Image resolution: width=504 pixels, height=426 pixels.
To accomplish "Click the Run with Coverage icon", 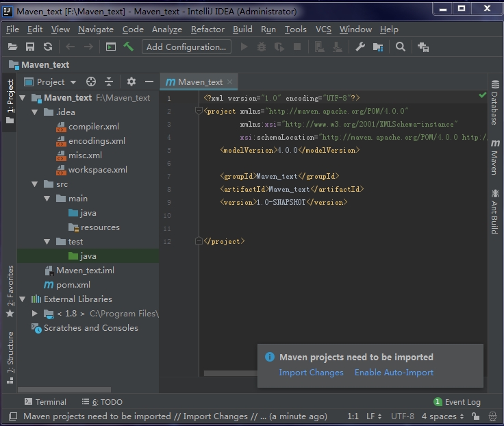I will pyautogui.click(x=279, y=47).
